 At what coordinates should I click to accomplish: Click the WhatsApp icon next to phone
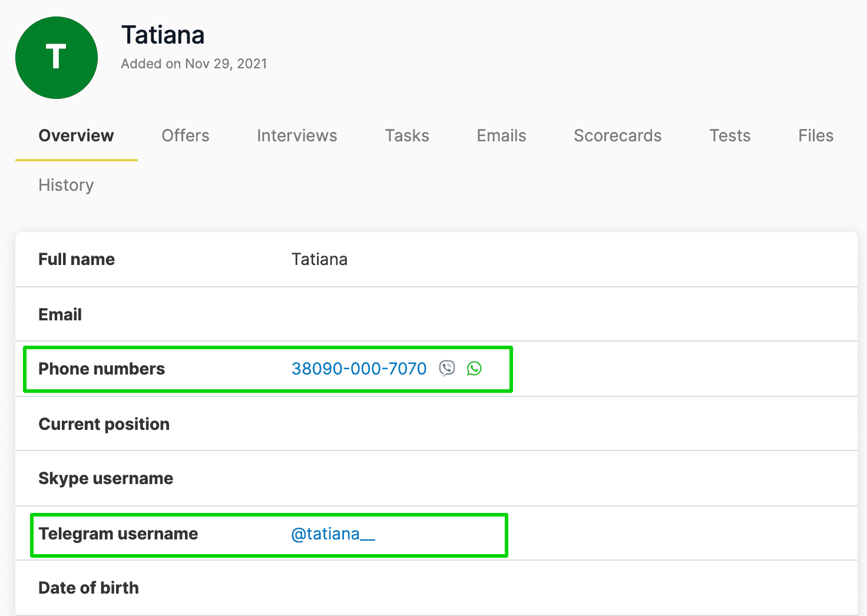(x=474, y=369)
